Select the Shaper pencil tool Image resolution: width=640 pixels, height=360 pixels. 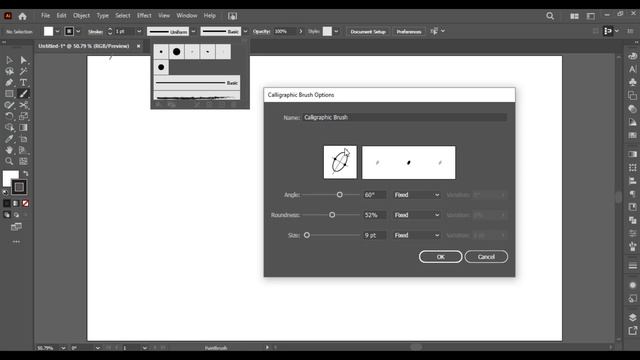[x=9, y=105]
